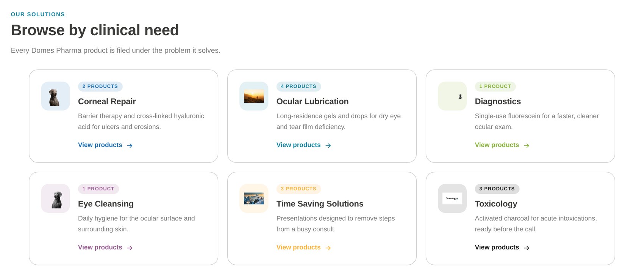Click the Ocular Lubrication sunset thumbnail
The height and width of the screenshot is (276, 644).
click(x=254, y=96)
